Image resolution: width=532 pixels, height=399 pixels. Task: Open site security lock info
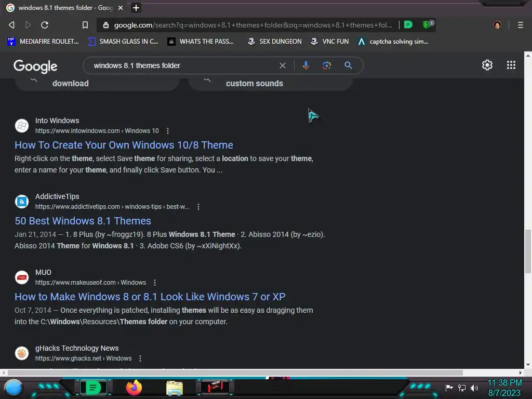tap(106, 25)
